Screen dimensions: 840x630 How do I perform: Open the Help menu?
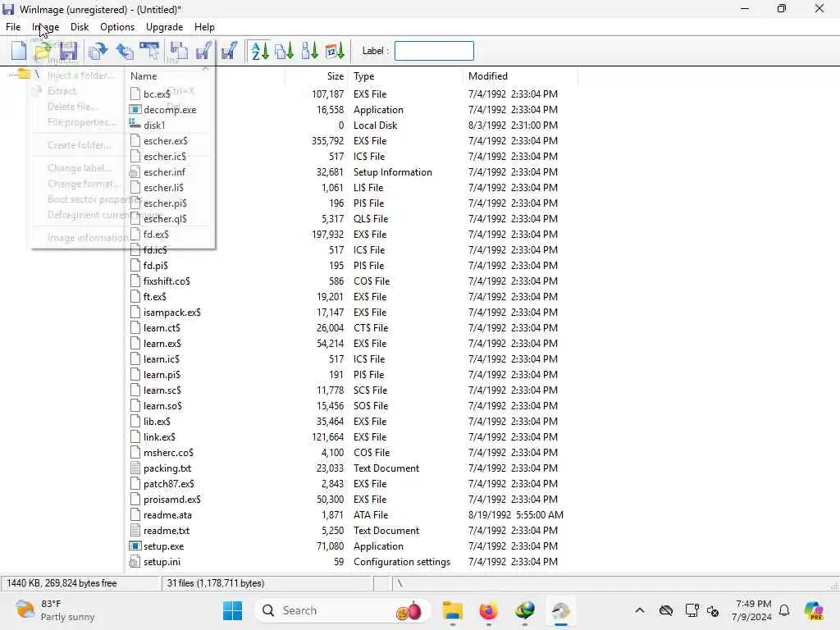(x=204, y=27)
